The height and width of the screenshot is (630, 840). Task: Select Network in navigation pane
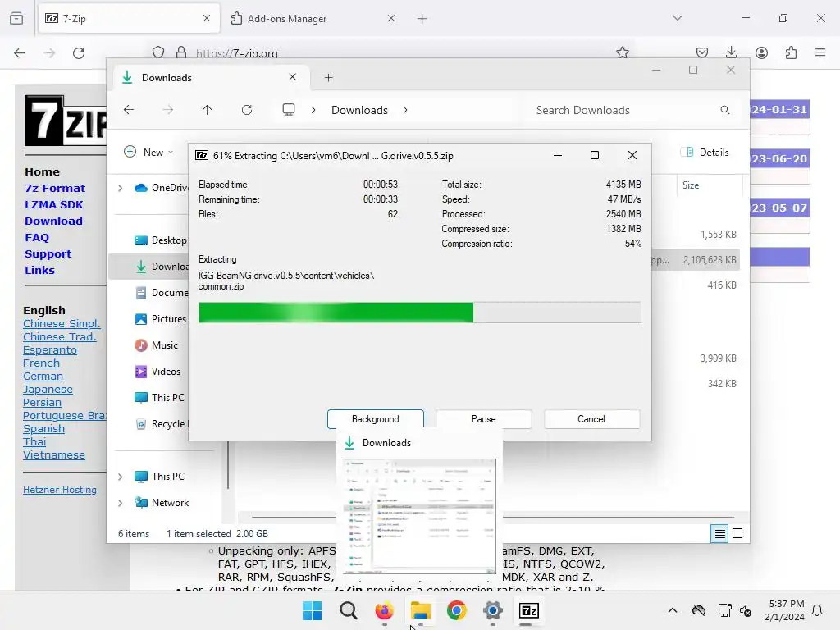coord(162,503)
